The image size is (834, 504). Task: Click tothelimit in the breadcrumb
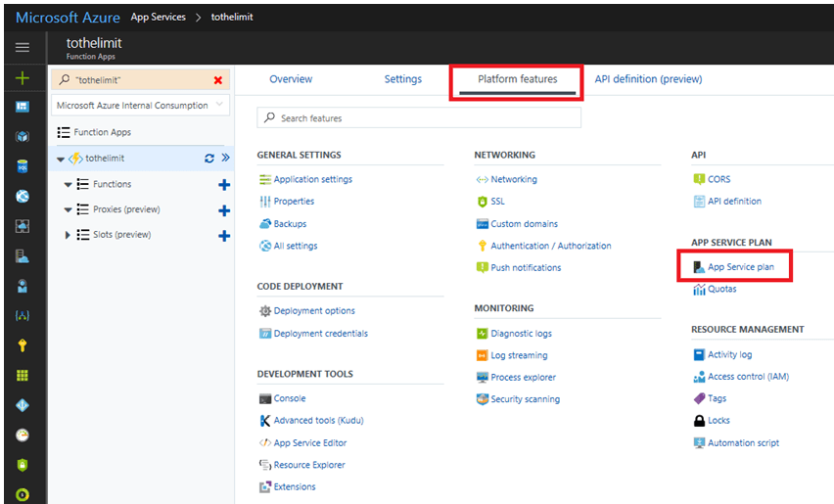pos(232,17)
